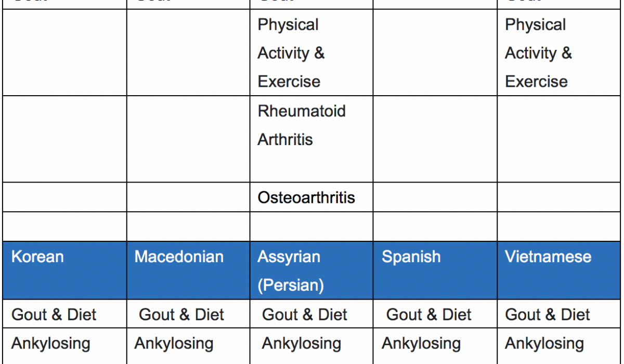Open Gout & Diet under Assyrian (Persian)
624x364 pixels.
305,315
